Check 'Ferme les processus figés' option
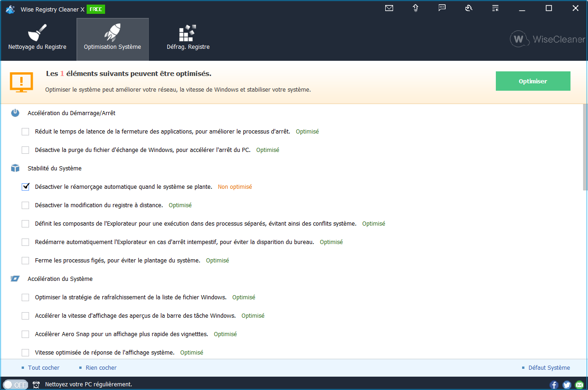This screenshot has height=390, width=588. click(25, 261)
